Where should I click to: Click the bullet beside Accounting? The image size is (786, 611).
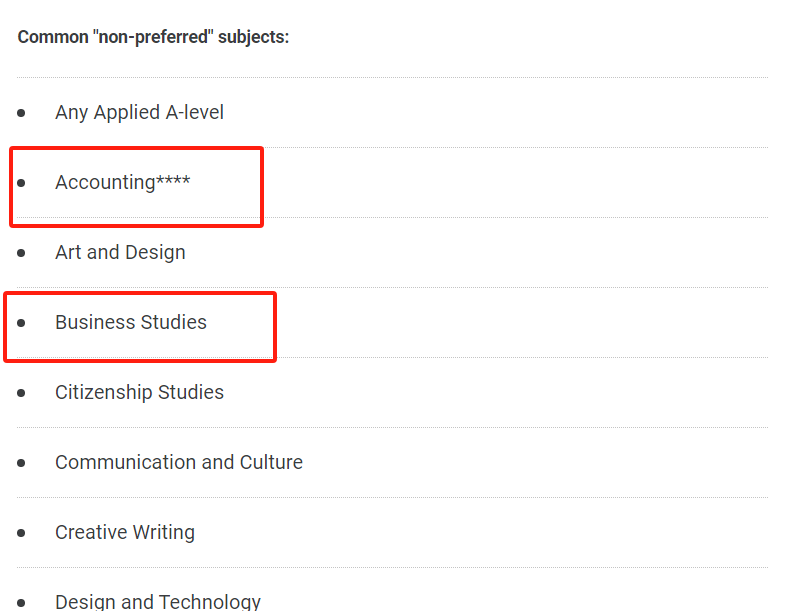(21, 183)
